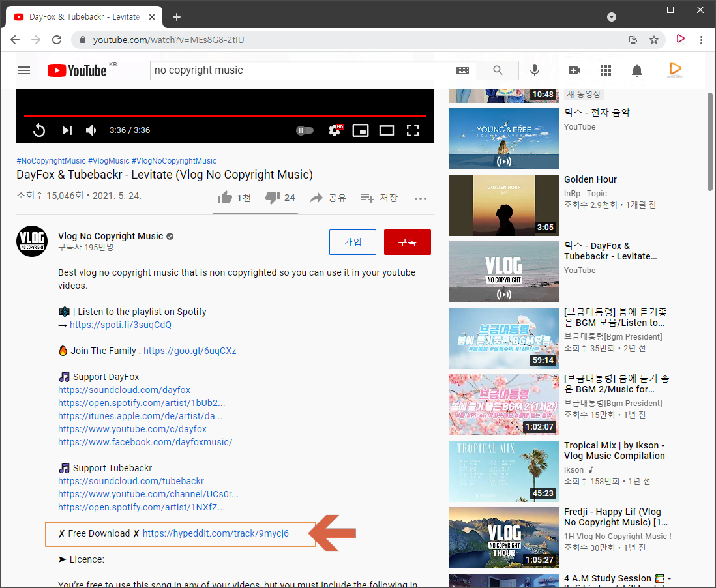716x588 pixels.
Task: Join the channel with 가입 button
Action: (x=353, y=242)
